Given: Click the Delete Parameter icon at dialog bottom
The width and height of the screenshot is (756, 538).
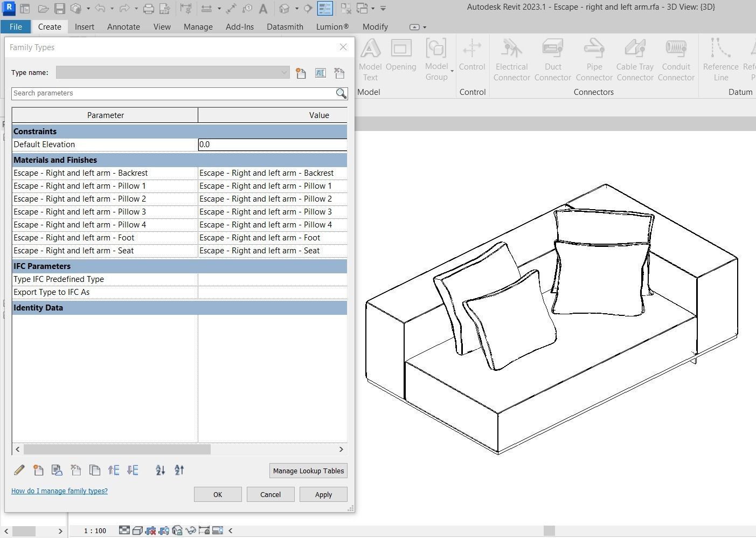Looking at the screenshot, I should pos(76,470).
